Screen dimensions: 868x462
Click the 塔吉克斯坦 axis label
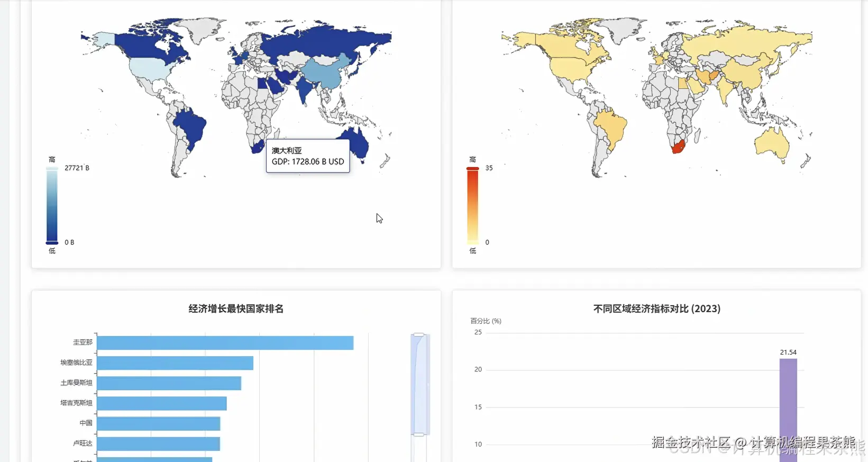coord(76,403)
